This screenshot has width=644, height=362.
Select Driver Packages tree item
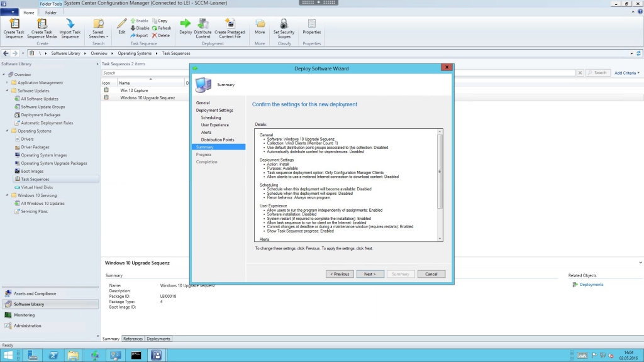coord(35,147)
